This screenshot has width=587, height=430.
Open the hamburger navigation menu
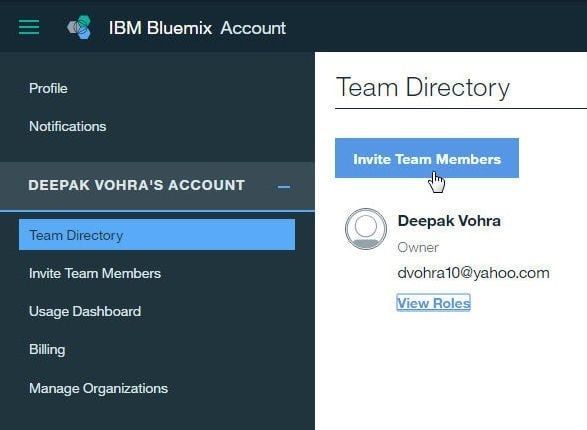click(x=29, y=27)
